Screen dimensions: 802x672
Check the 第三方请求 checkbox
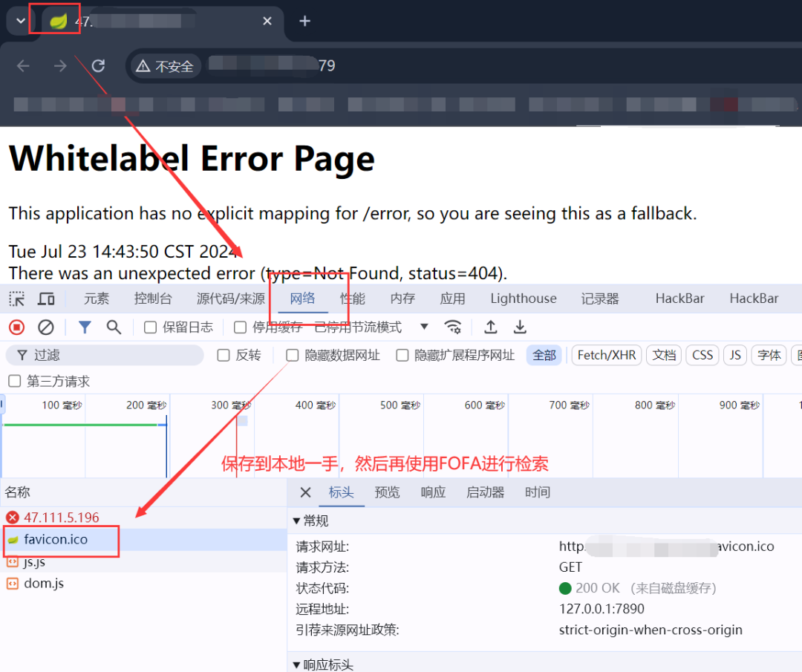pos(15,381)
